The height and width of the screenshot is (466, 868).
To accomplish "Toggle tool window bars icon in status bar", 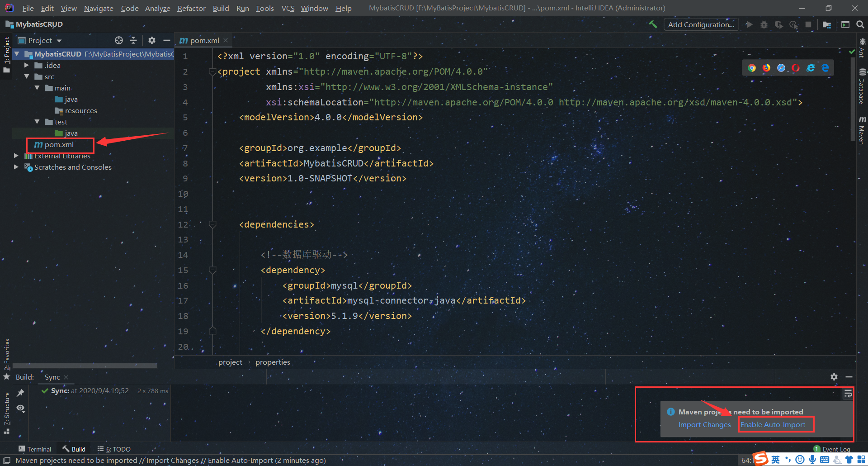I will click(7, 460).
